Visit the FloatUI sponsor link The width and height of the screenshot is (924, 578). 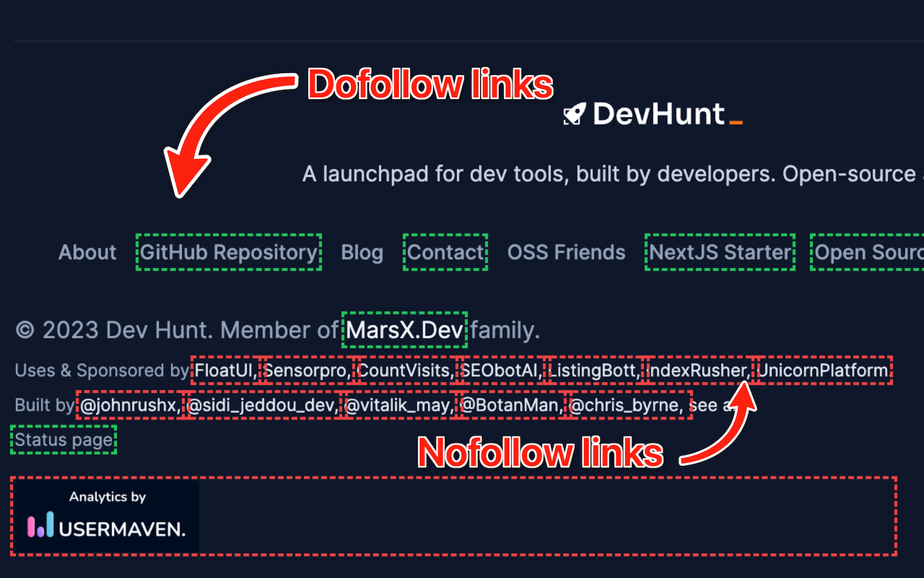(x=225, y=371)
